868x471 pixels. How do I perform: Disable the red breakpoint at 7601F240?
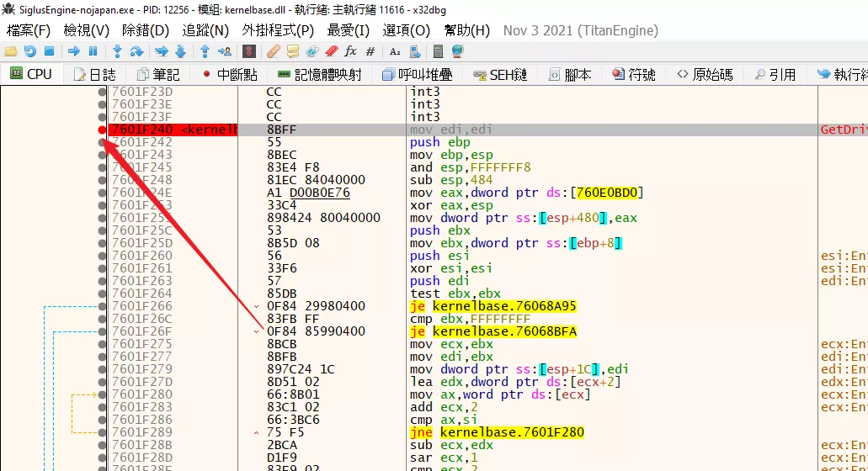click(x=102, y=130)
